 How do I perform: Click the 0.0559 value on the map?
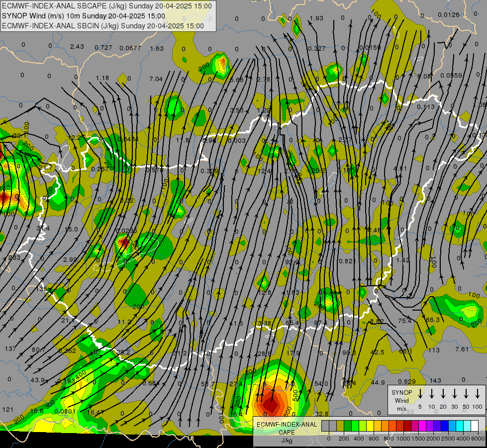pyautogui.click(x=451, y=75)
